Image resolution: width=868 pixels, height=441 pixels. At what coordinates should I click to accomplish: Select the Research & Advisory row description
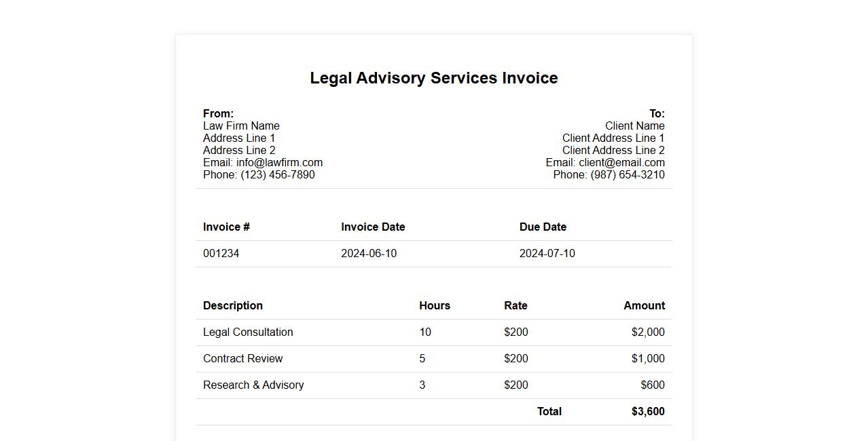(253, 385)
